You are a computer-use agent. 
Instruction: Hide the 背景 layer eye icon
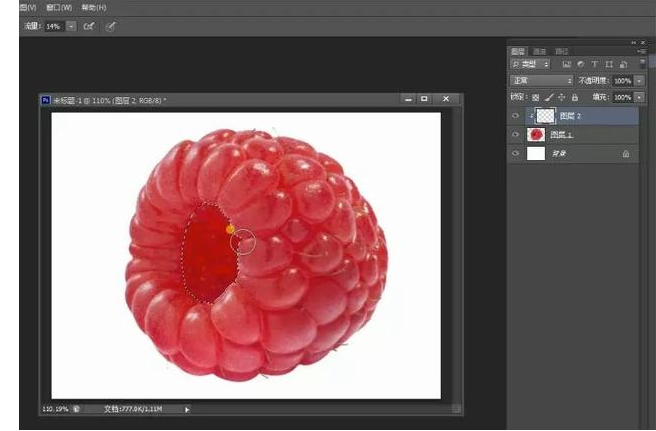pyautogui.click(x=516, y=154)
